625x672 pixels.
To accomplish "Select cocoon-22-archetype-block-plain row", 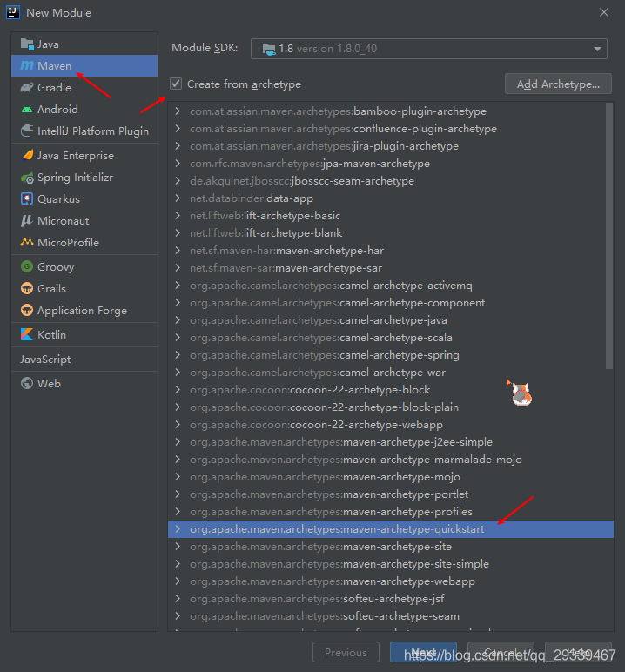I will [391, 407].
